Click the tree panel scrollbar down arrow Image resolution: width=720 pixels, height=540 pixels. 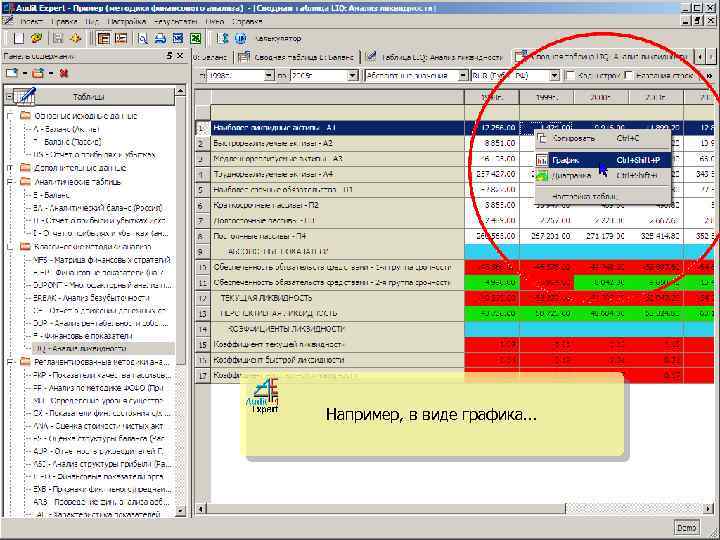180,511
